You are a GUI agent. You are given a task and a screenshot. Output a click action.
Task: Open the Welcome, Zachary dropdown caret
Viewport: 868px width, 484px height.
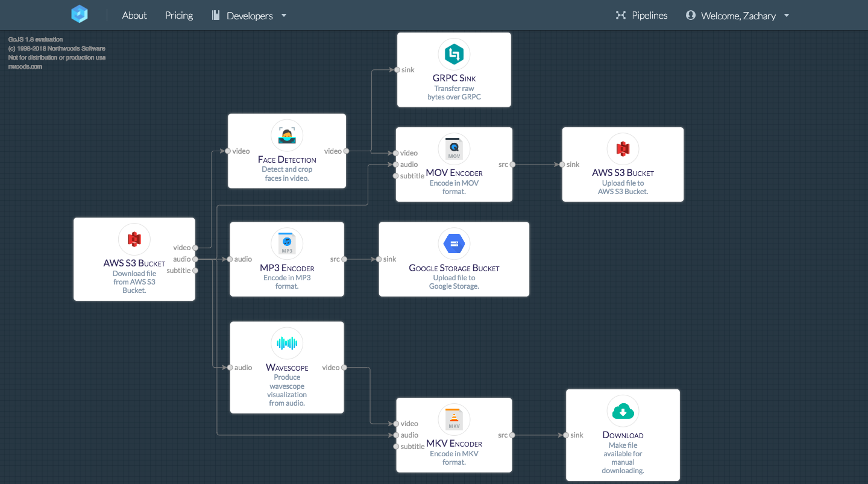tap(787, 15)
